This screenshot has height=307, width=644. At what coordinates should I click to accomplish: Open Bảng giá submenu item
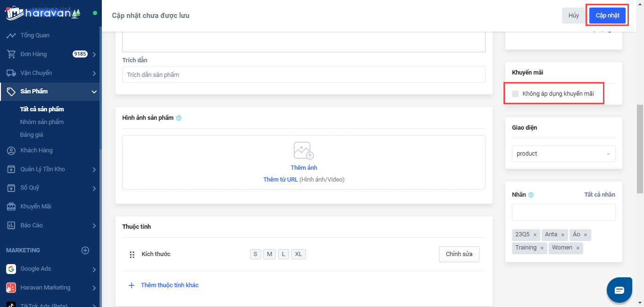pos(32,135)
